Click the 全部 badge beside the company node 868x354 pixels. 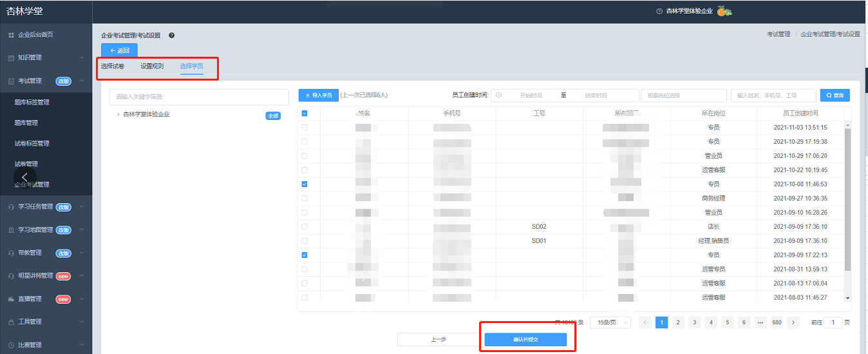tap(273, 116)
